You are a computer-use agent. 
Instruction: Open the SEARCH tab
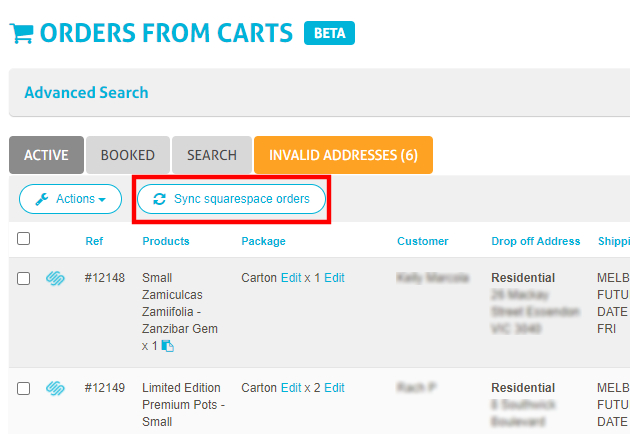coord(212,155)
